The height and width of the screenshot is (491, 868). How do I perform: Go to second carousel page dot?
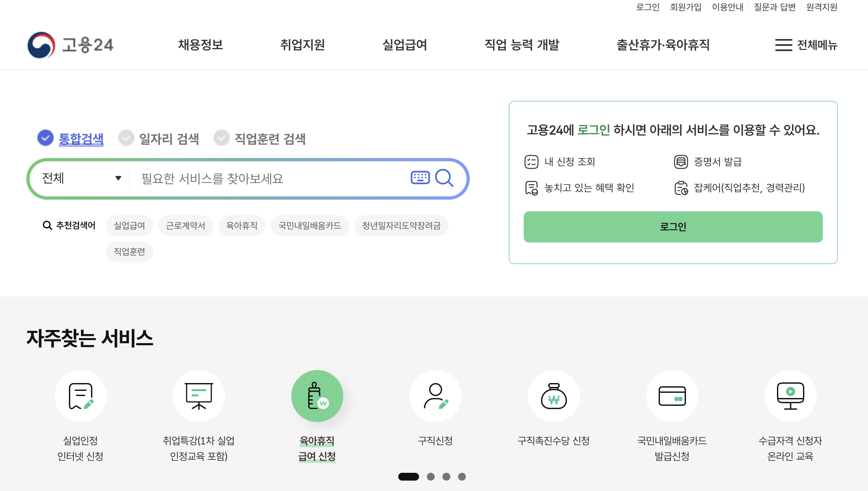click(430, 476)
